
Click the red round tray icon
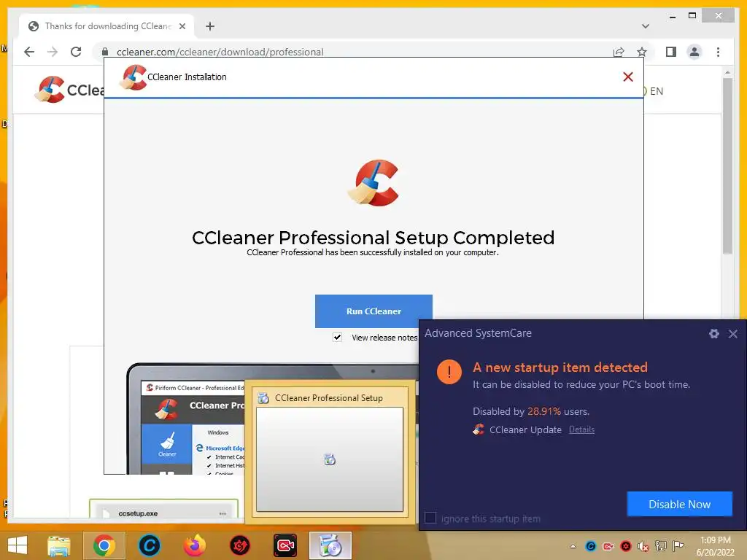(626, 546)
